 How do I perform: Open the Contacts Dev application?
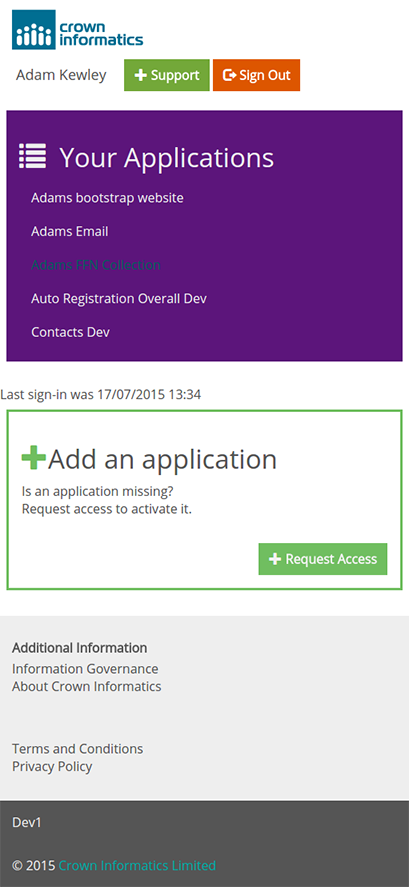pyautogui.click(x=70, y=331)
